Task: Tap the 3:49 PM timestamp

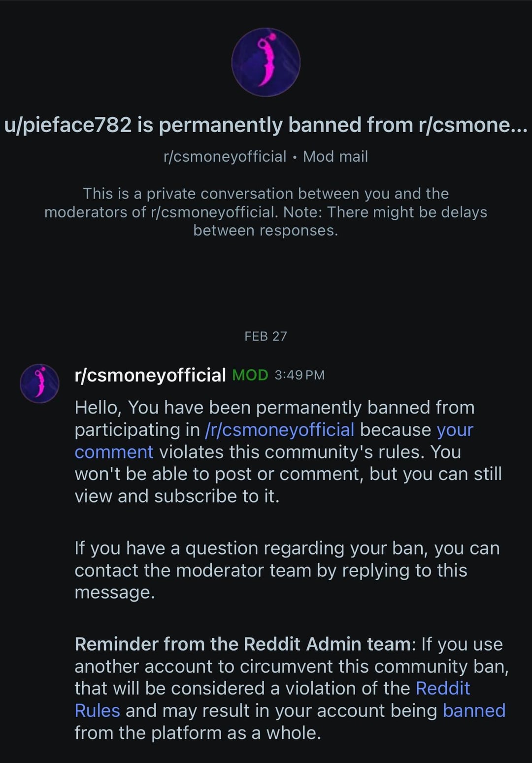Action: [x=299, y=376]
